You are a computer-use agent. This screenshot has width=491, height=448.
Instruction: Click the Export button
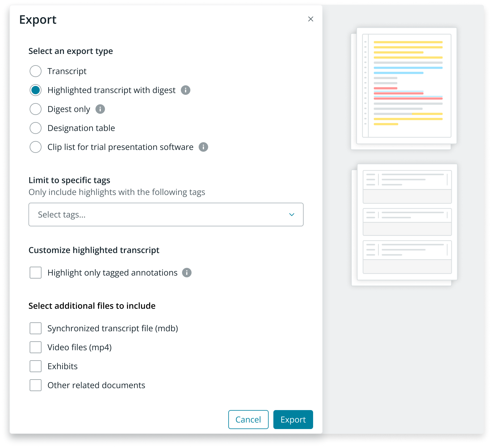(x=293, y=420)
